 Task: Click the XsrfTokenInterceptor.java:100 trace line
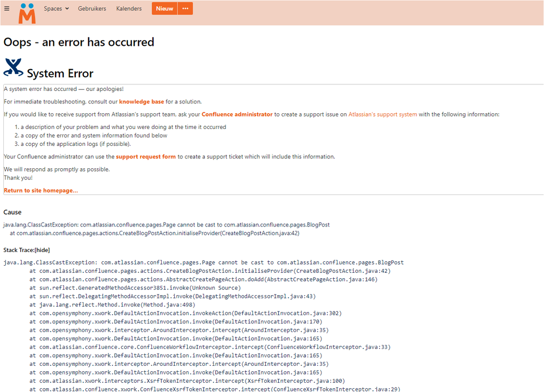coord(187,381)
